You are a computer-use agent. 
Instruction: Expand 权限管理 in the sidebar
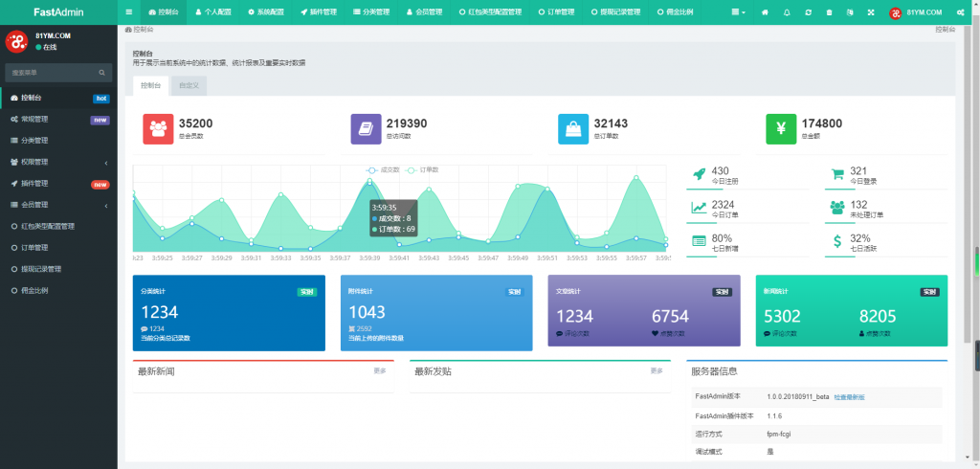(56, 162)
